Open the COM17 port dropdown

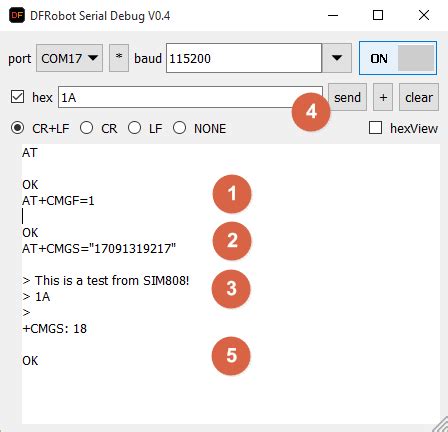click(69, 58)
